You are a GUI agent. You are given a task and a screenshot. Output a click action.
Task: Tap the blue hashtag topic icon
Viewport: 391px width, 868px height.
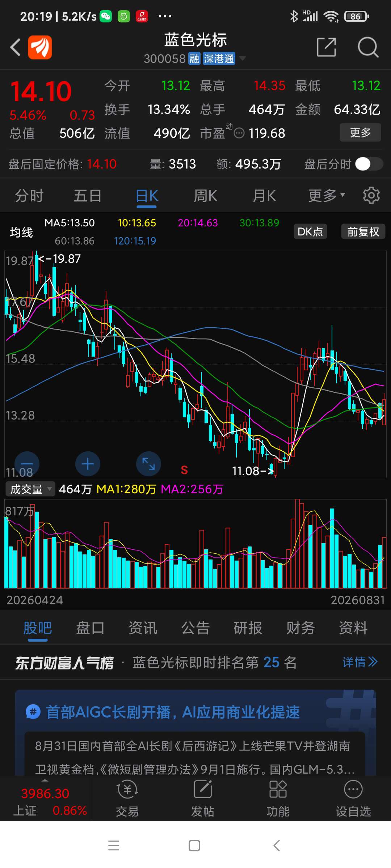33,712
